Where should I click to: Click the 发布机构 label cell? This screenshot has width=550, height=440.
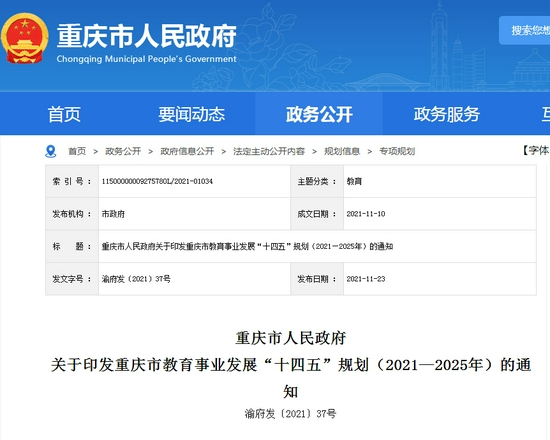click(x=72, y=214)
